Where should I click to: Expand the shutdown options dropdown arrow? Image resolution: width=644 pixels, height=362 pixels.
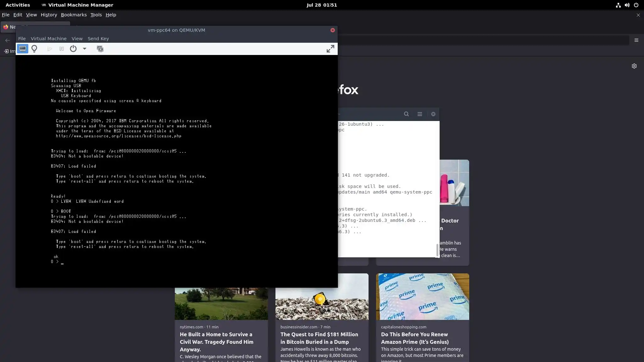point(84,49)
